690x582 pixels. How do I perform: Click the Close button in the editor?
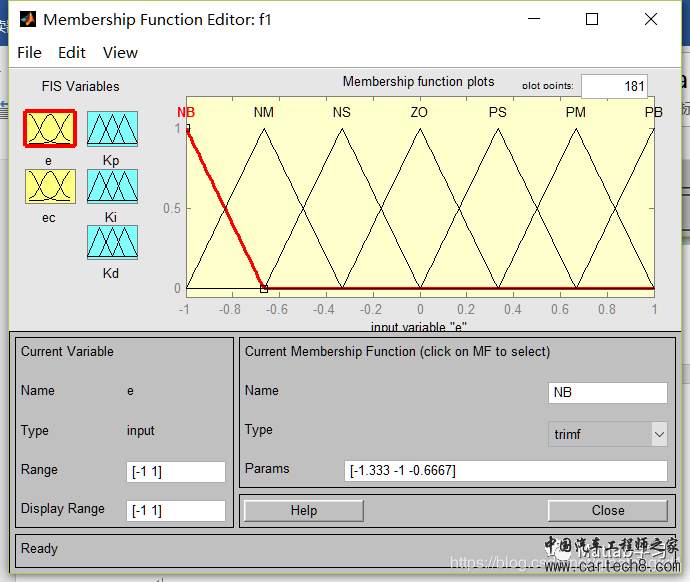(x=608, y=510)
